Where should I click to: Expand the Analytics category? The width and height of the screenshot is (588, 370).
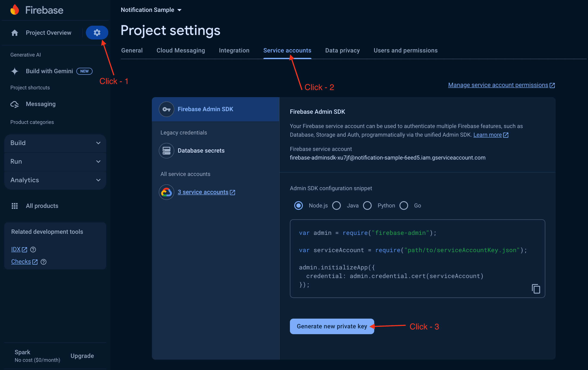55,180
